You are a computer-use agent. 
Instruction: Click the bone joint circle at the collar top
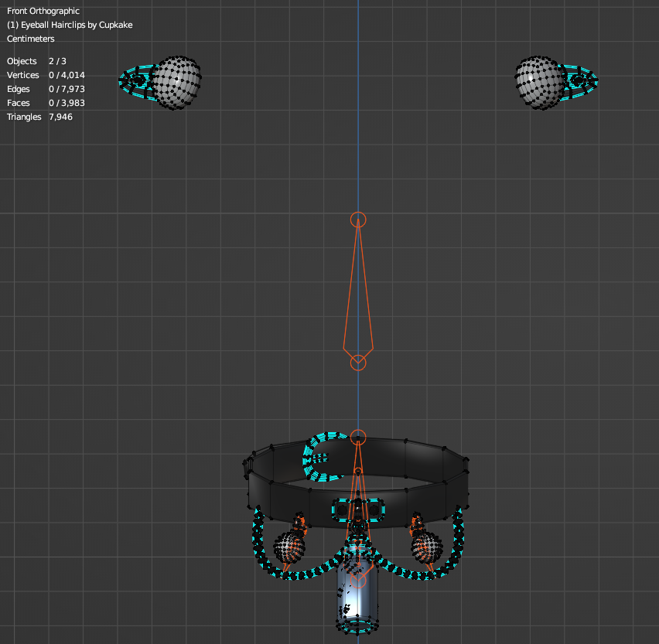pos(358,438)
